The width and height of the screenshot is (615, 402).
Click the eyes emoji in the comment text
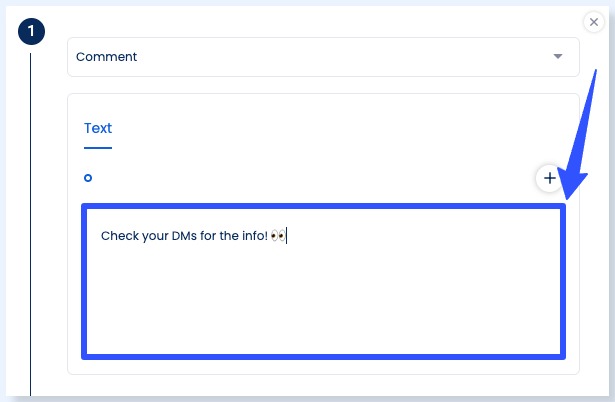pos(278,236)
